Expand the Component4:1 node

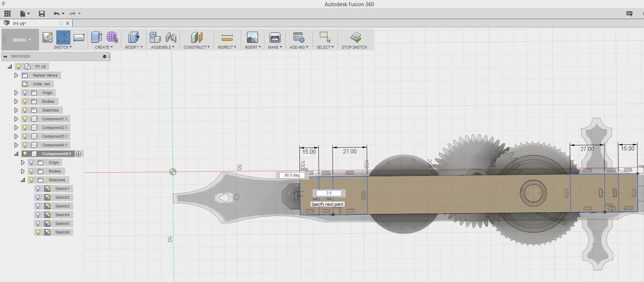[16, 145]
